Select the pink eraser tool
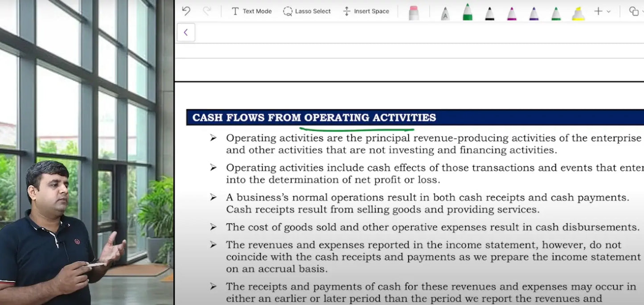The height and width of the screenshot is (305, 644). 414,12
